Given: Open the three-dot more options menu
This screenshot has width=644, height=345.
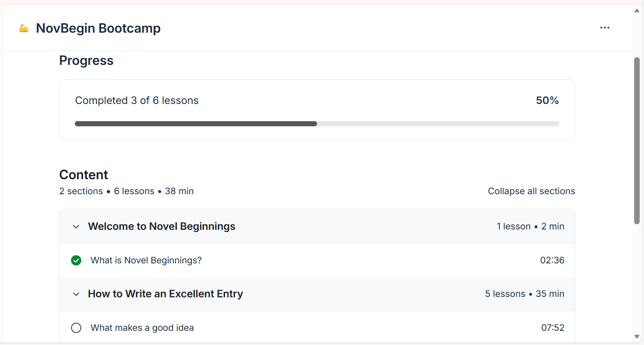Looking at the screenshot, I should coord(605,28).
